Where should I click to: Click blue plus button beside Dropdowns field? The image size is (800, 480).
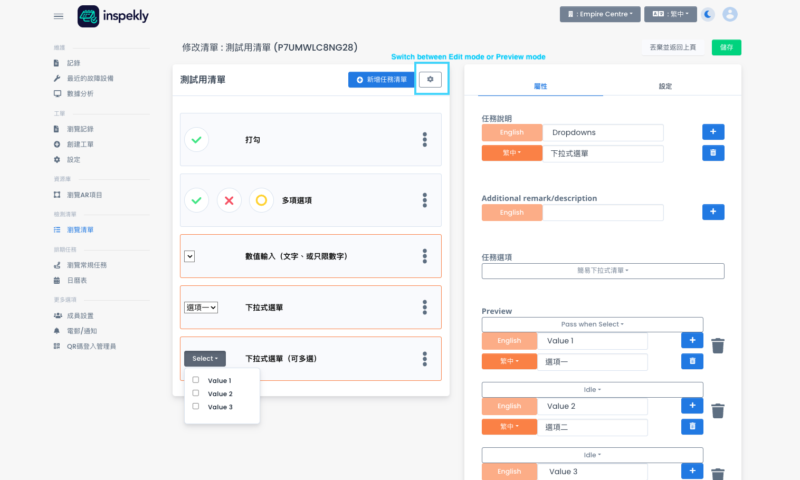pos(712,132)
